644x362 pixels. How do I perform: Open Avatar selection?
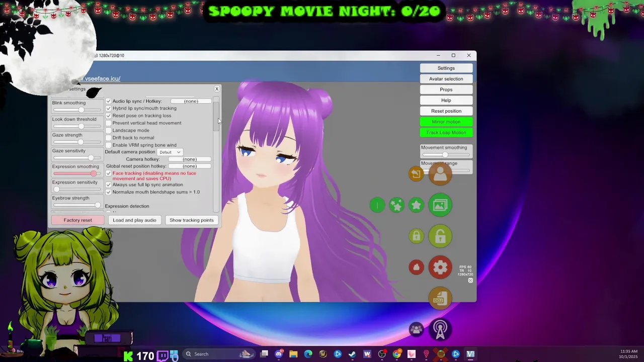pyautogui.click(x=446, y=79)
